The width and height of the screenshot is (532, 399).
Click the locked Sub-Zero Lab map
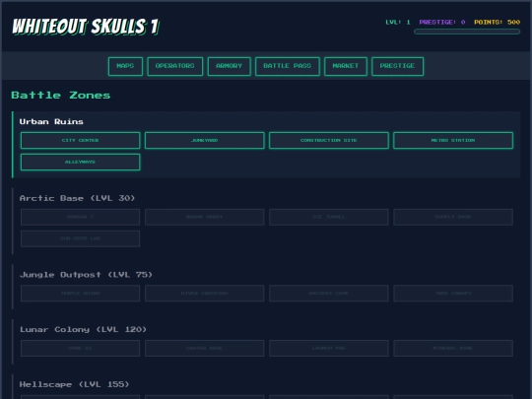[80, 238]
